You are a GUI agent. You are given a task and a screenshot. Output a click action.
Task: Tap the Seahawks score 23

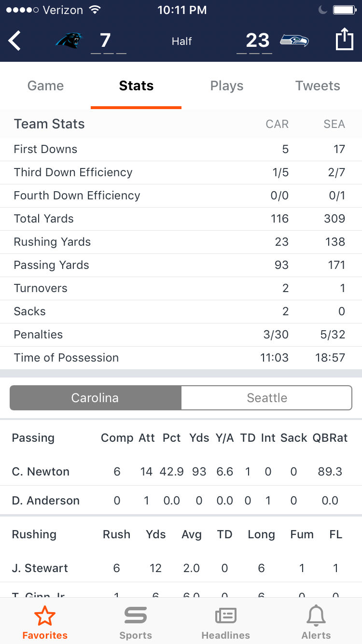tap(257, 41)
